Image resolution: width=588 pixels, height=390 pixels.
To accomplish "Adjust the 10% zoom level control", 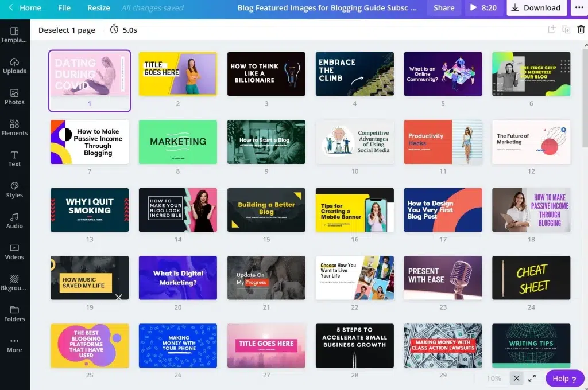I will pyautogui.click(x=494, y=379).
